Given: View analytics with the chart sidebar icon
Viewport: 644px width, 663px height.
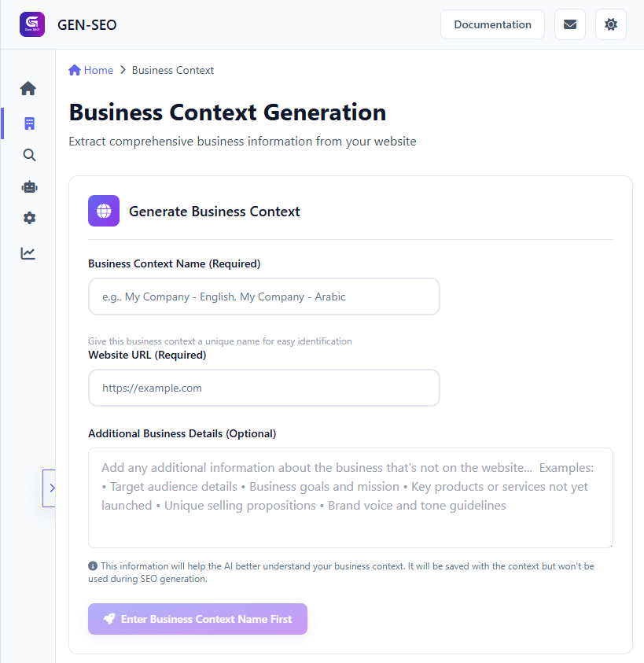Looking at the screenshot, I should pyautogui.click(x=28, y=252).
